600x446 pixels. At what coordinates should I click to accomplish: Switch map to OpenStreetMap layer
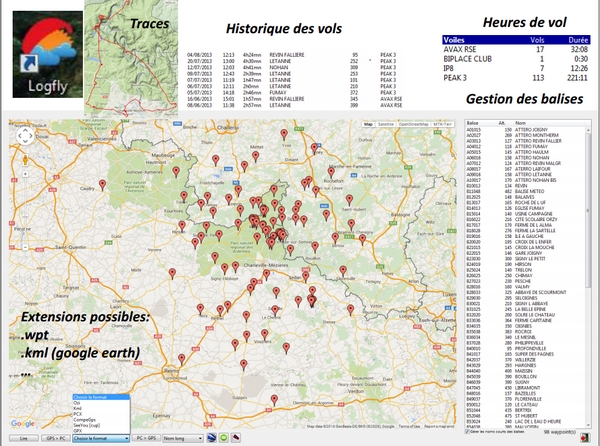pos(412,124)
